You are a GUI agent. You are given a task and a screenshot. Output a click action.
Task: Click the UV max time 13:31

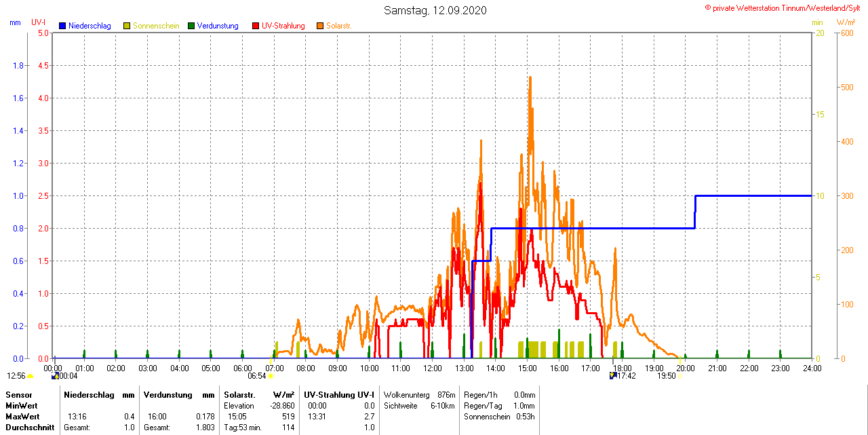317,417
